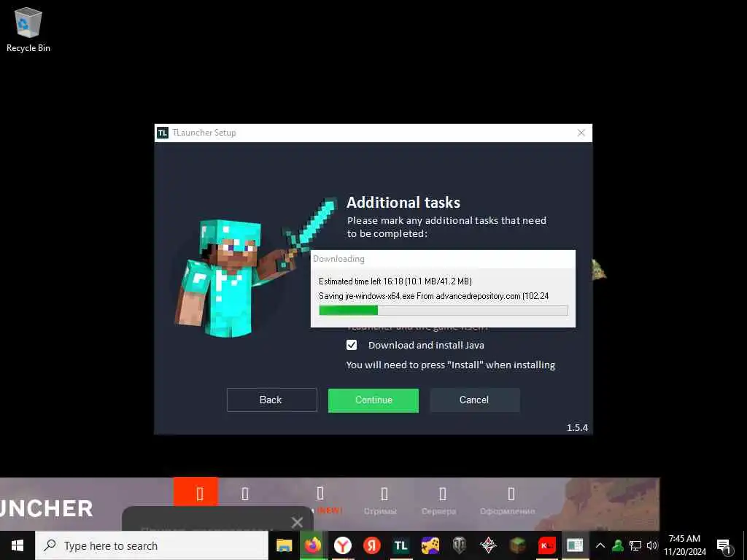
Task: Switch to the setup window taskbar icon
Action: [575, 545]
